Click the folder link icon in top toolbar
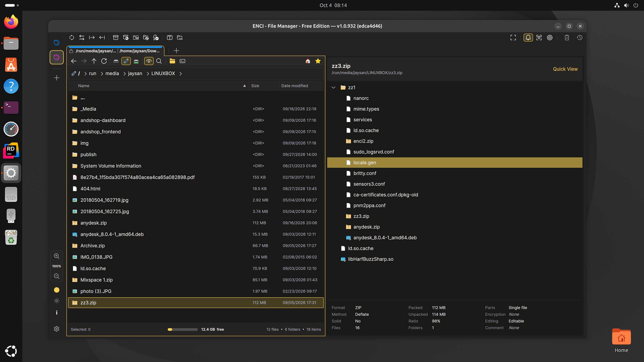 click(x=180, y=37)
